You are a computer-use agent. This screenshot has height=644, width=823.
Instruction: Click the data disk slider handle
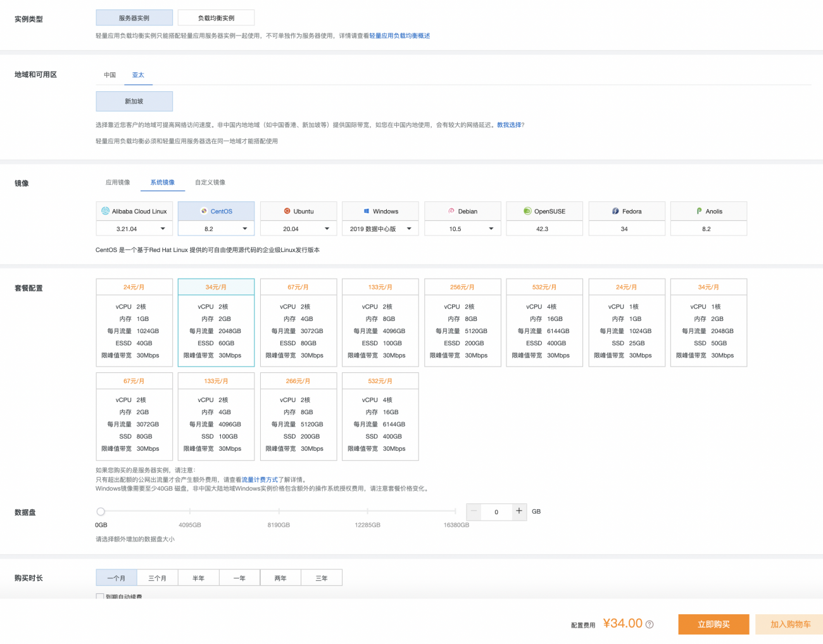[x=101, y=511]
